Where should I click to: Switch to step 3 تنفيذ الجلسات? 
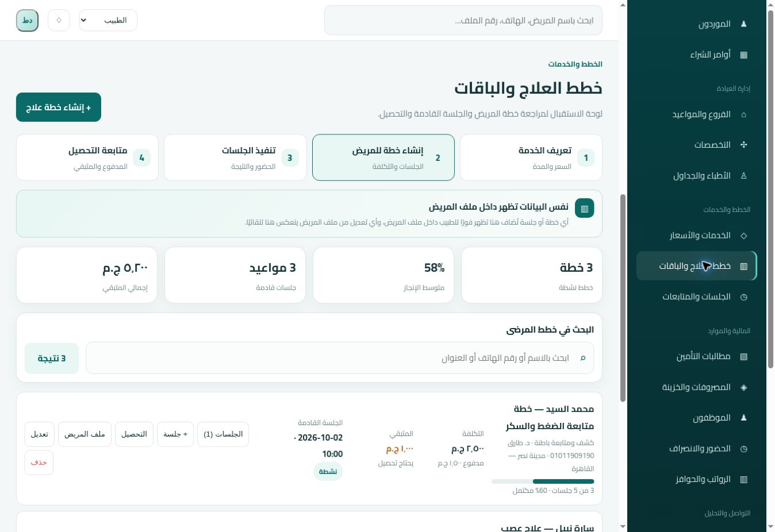[236, 157]
